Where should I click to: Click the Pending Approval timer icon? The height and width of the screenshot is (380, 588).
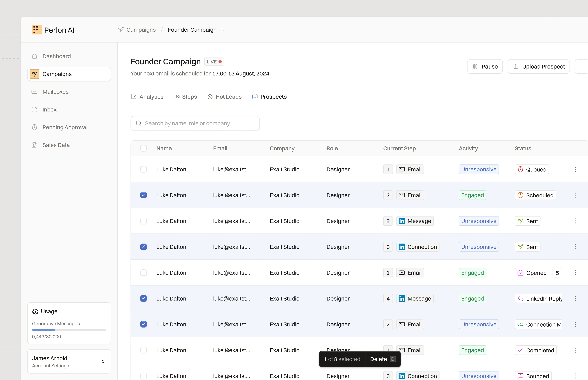coord(35,127)
